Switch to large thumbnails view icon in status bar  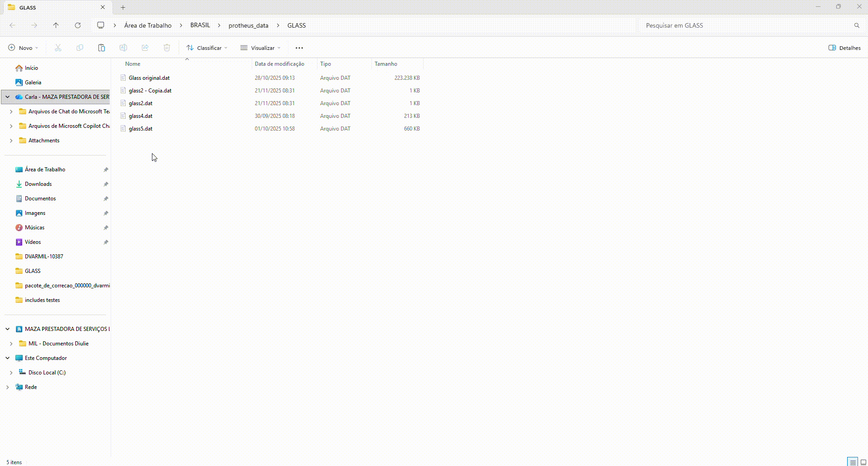point(863,462)
